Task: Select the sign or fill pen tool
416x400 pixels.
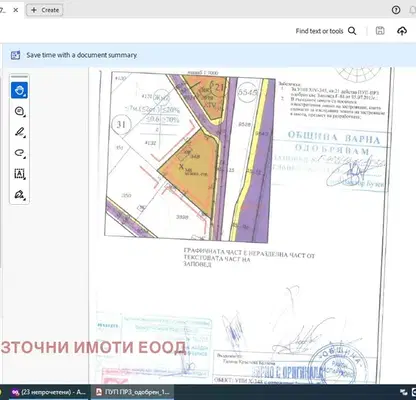Action: [19, 194]
